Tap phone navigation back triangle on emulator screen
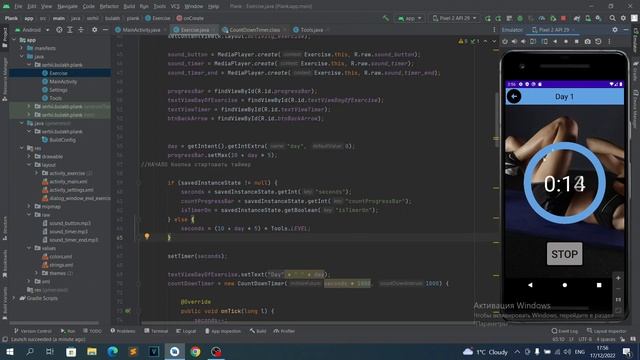Screen dimensions: 640x360 coord(530,285)
